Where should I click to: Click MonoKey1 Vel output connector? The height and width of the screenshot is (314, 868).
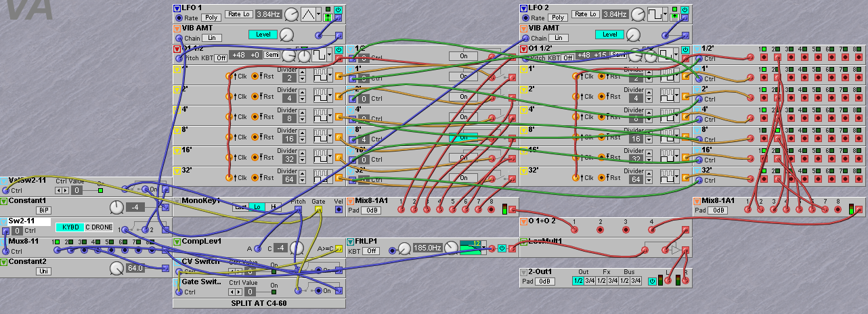click(339, 210)
